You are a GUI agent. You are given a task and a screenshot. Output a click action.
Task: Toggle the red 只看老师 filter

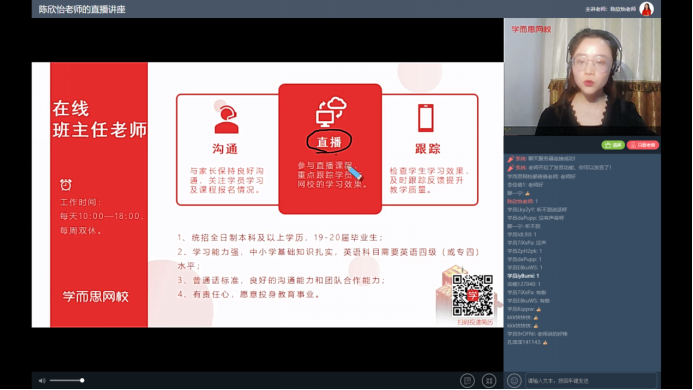click(x=643, y=145)
